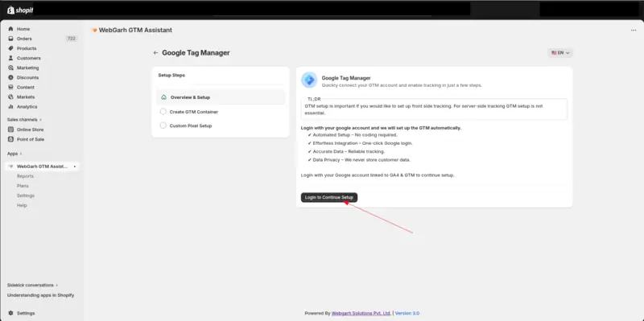Click the Setup Steps heading
Screen dimensions: 644x321
click(x=171, y=76)
